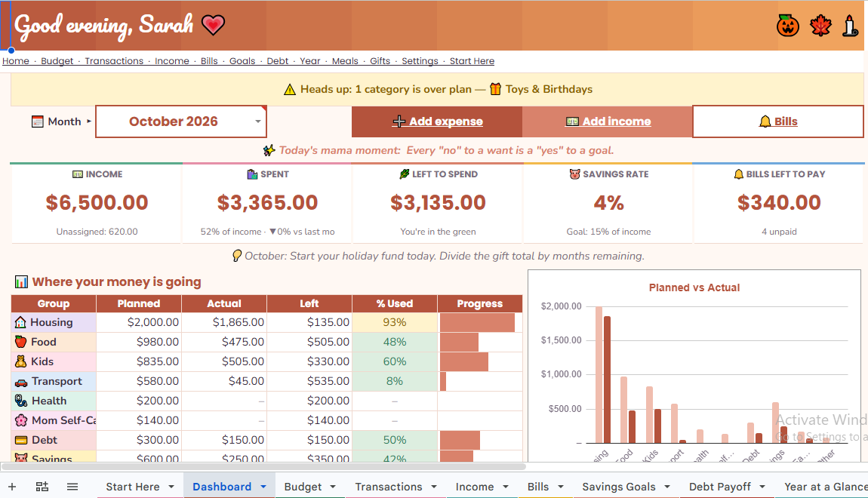Click the Bills button with bell
Screen dimensions: 868x498
[x=777, y=121]
